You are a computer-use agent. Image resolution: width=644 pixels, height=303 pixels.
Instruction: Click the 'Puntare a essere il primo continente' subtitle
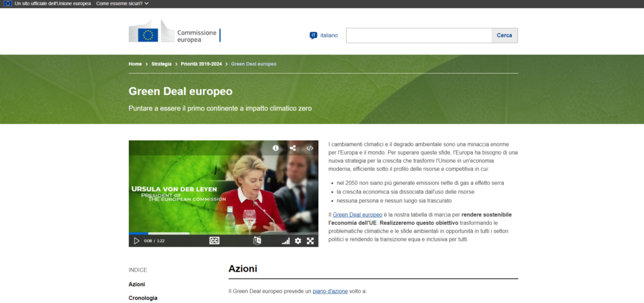point(220,108)
